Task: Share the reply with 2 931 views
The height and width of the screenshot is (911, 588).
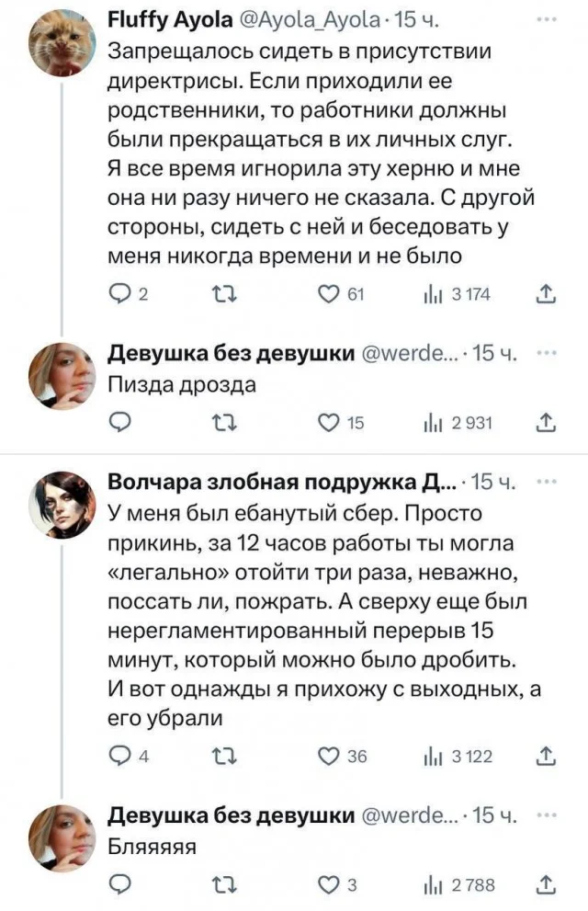Action: tap(545, 422)
